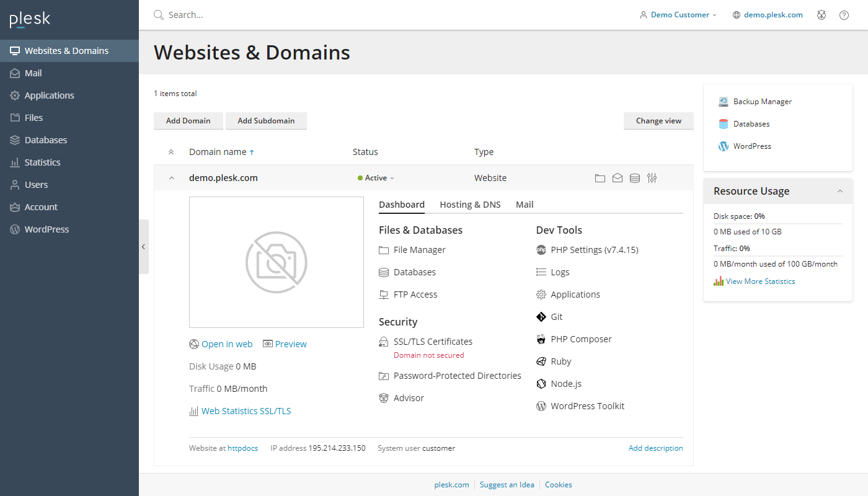Switch to the Dashboard tab

pos(402,205)
